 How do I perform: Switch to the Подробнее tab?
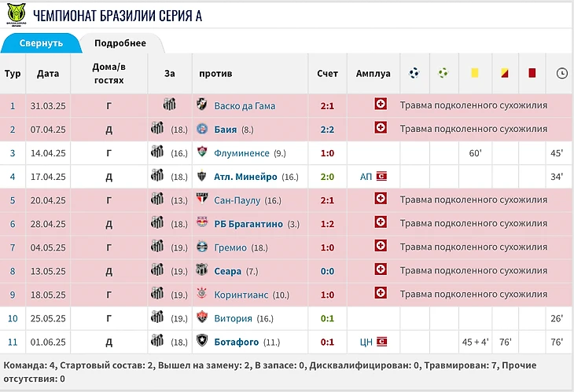[x=120, y=43]
